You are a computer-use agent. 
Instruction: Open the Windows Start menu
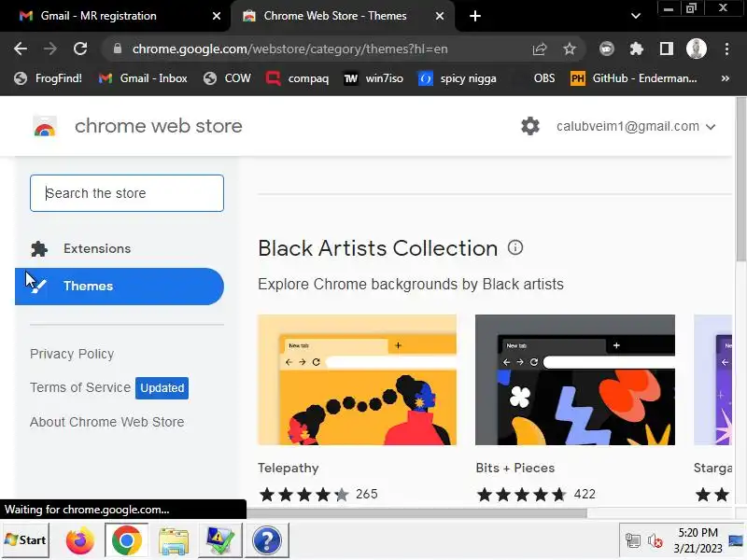(25, 540)
